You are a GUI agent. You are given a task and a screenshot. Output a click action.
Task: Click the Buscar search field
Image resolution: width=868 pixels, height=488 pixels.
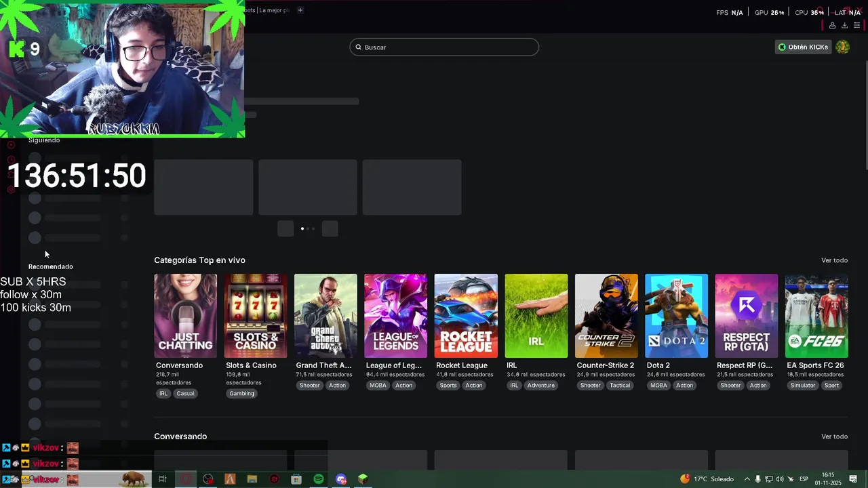(444, 47)
